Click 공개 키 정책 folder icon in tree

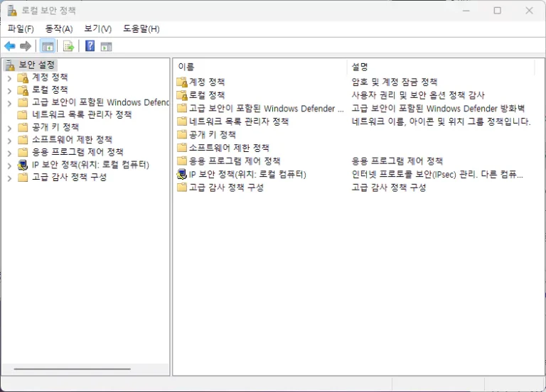(x=23, y=127)
